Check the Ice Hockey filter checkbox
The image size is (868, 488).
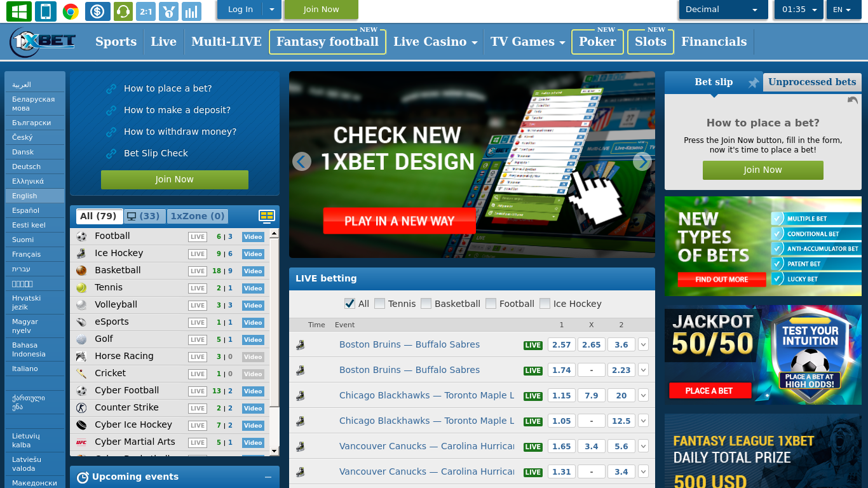[545, 304]
